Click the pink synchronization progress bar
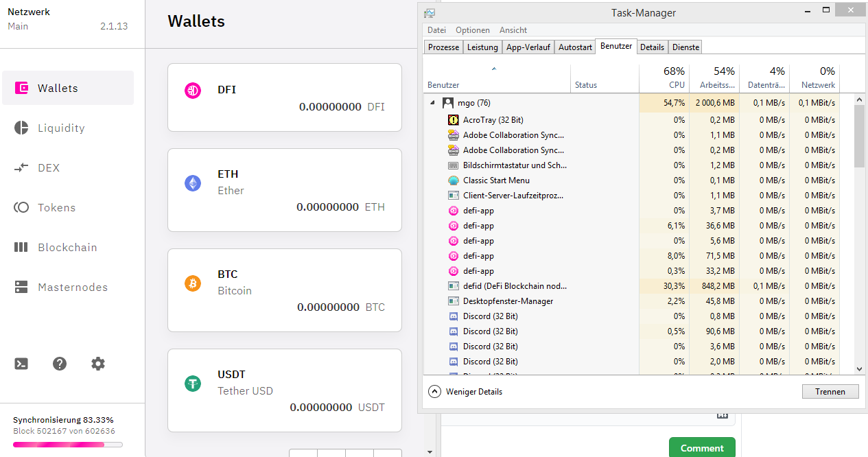Viewport: 868px width, 457px height. [68, 445]
